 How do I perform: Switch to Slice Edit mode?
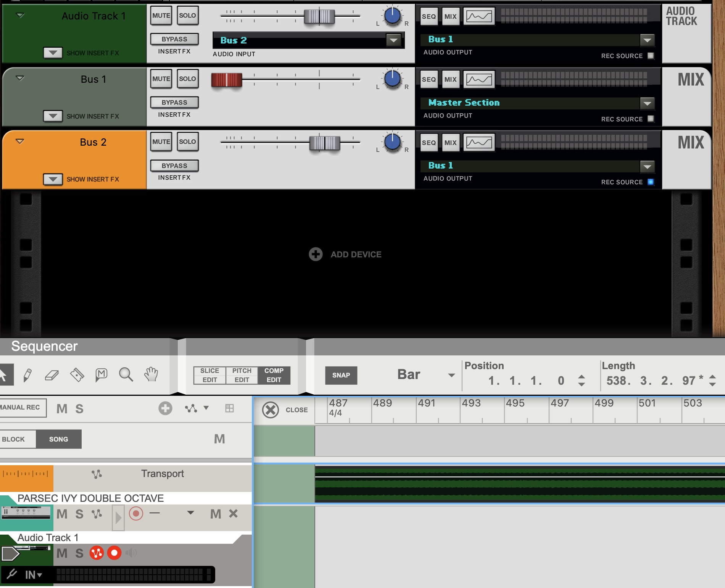coord(209,375)
